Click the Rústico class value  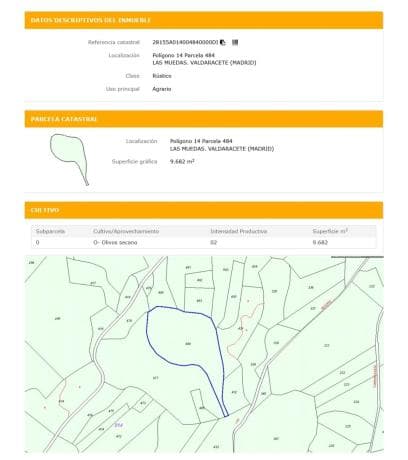pyautogui.click(x=162, y=76)
